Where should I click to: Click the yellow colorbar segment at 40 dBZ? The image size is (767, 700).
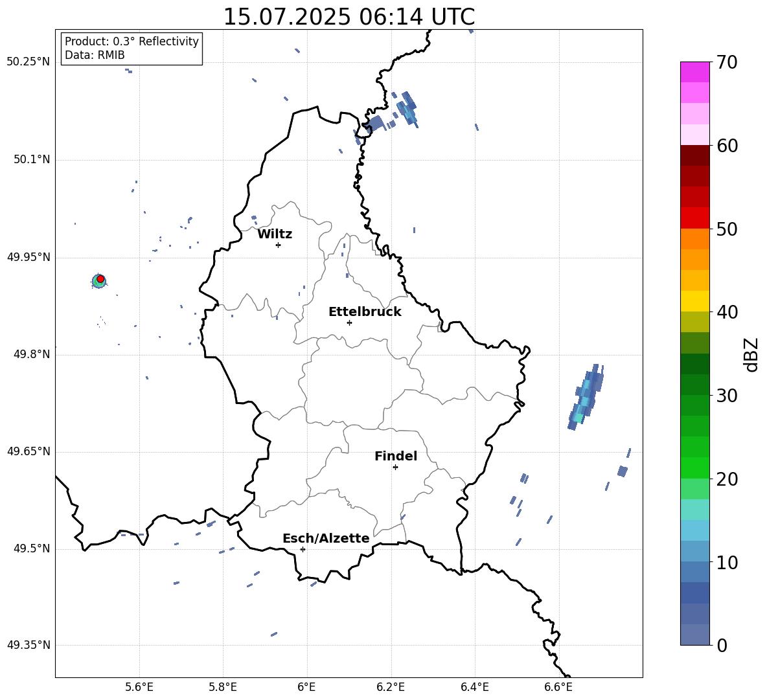tap(694, 302)
